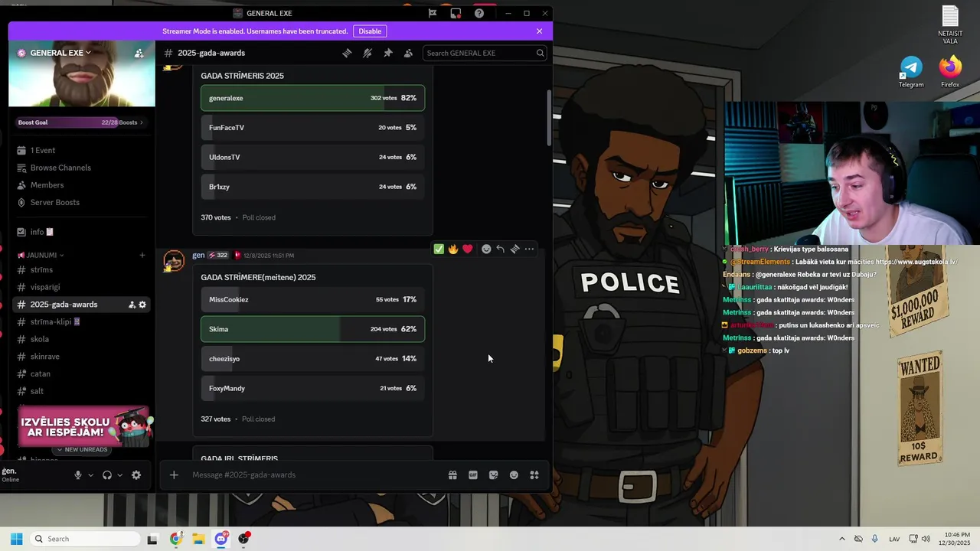Screen dimensions: 980x551
Task: Click the invite people icon beside server name
Action: click(x=139, y=53)
